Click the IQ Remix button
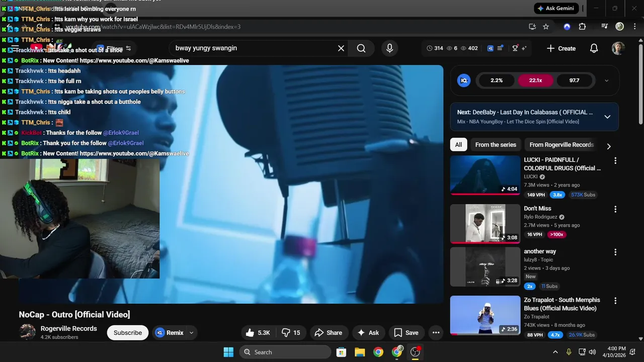Viewport: 644px width, 362px height. 169,332
